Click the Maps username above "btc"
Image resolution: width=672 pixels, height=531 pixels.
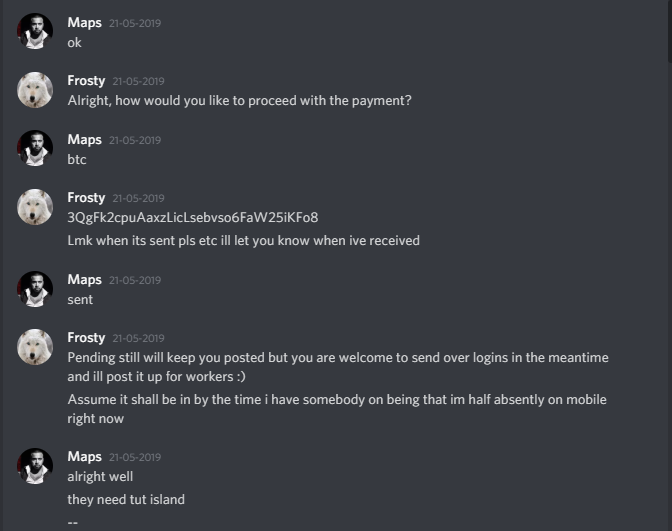(84, 140)
